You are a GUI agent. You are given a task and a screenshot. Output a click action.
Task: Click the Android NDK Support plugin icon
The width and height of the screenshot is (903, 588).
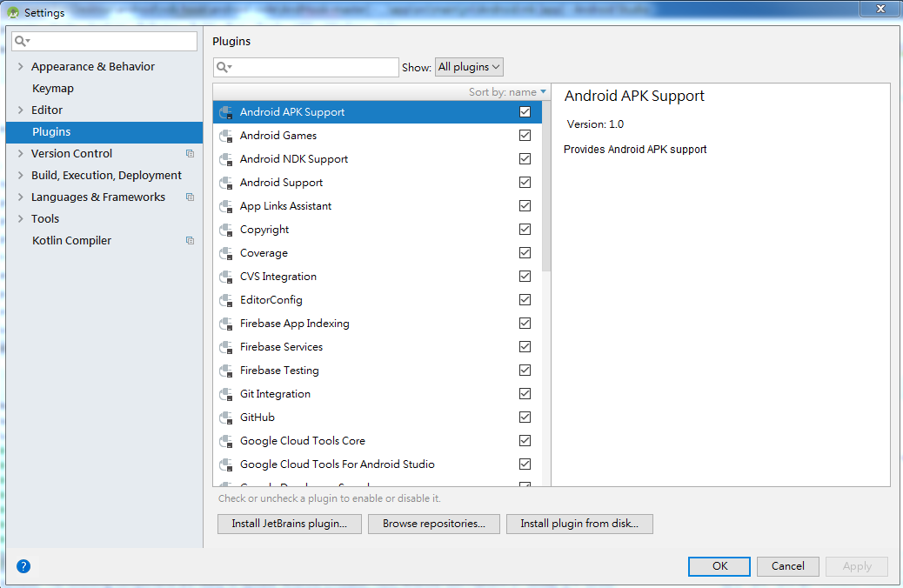(226, 159)
